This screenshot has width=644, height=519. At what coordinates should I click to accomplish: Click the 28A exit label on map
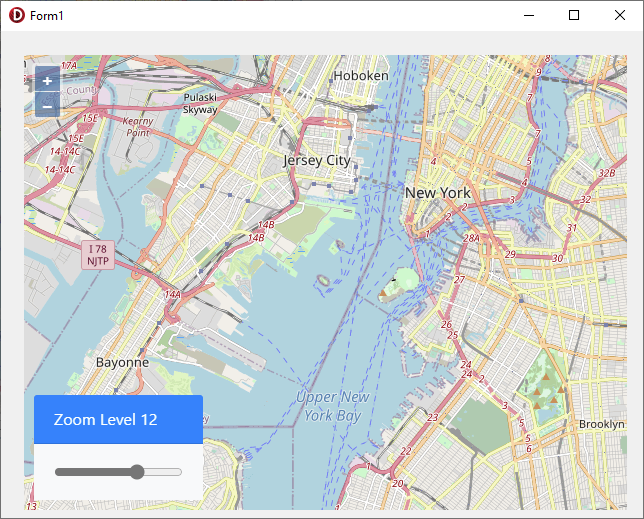[471, 238]
